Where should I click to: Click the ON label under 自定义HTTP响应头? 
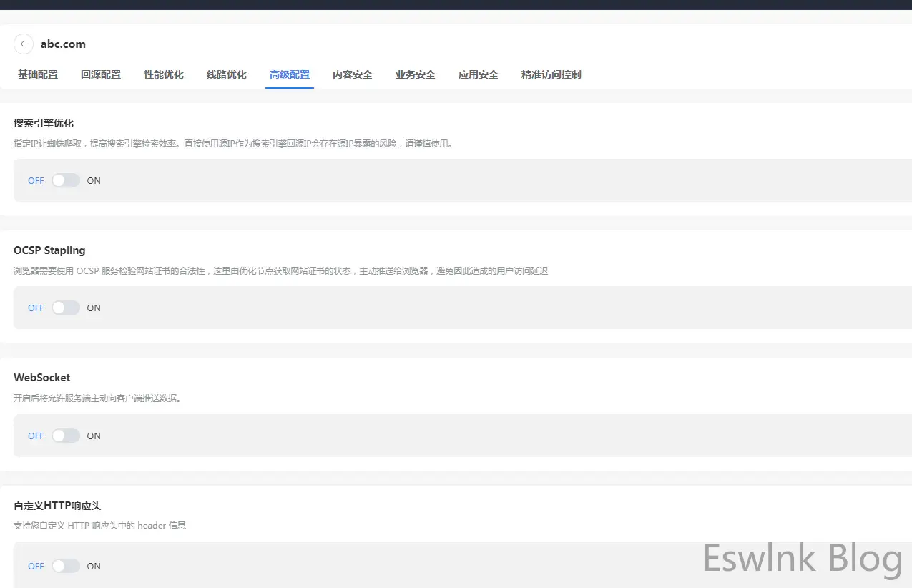click(x=94, y=567)
